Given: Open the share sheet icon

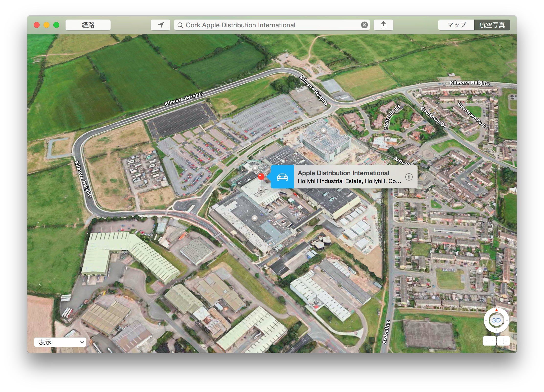Looking at the screenshot, I should (x=383, y=25).
